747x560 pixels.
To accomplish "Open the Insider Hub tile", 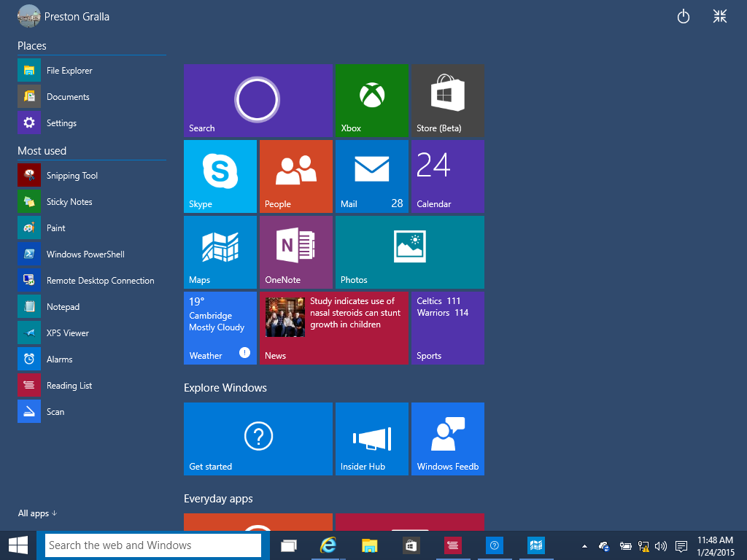I will pos(371,438).
